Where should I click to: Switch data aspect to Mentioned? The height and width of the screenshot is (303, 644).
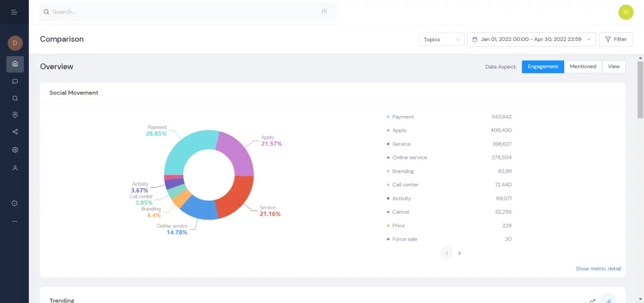pos(583,67)
